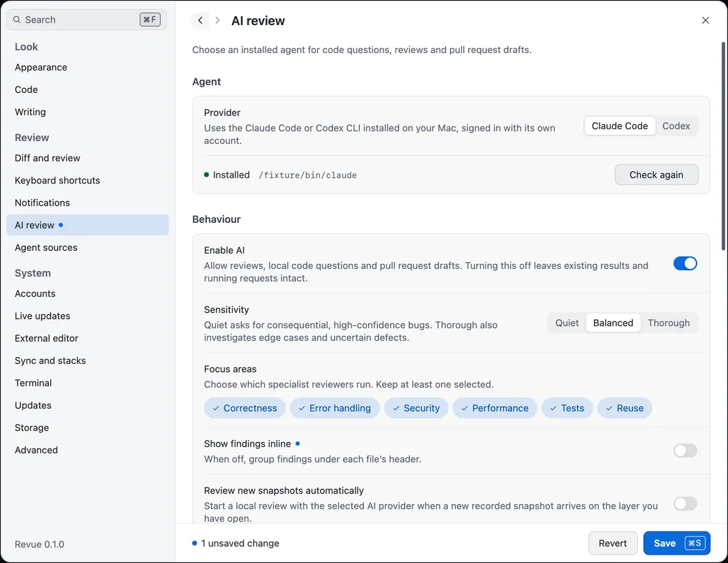The image size is (728, 563).
Task: Click the vertical scrollbar on the right
Action: tap(723, 146)
